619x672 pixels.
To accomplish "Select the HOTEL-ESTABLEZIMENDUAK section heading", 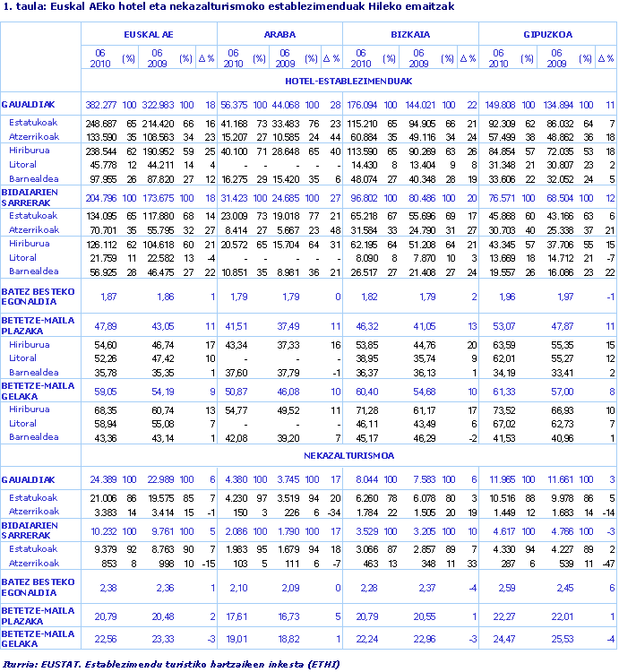I will [348, 81].
